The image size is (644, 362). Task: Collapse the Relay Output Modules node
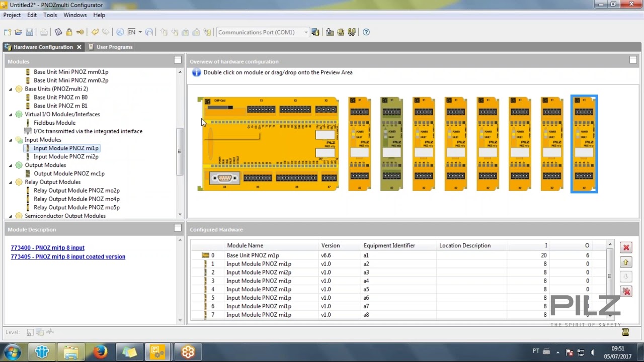point(11,182)
